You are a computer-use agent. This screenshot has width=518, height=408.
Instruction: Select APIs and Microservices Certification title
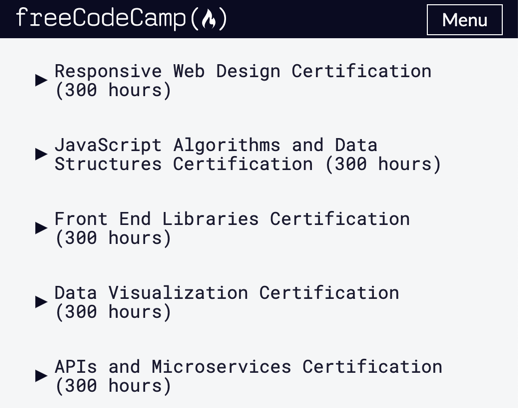(x=249, y=367)
